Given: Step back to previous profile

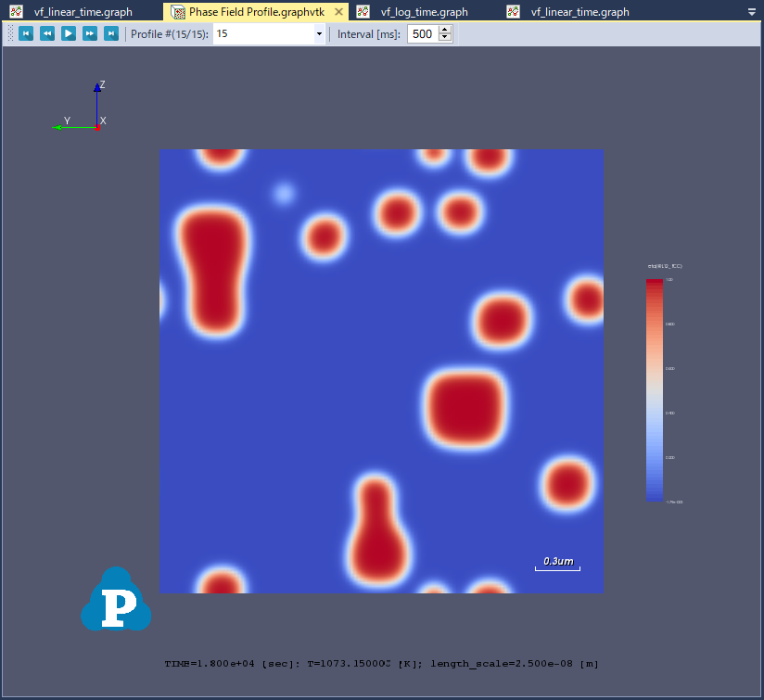Looking at the screenshot, I should [46, 33].
